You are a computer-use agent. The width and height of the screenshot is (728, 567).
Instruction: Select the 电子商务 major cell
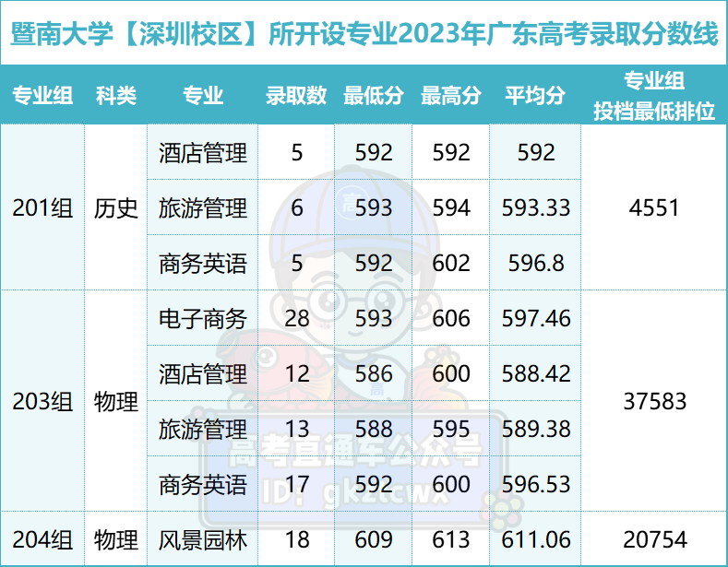tap(203, 318)
